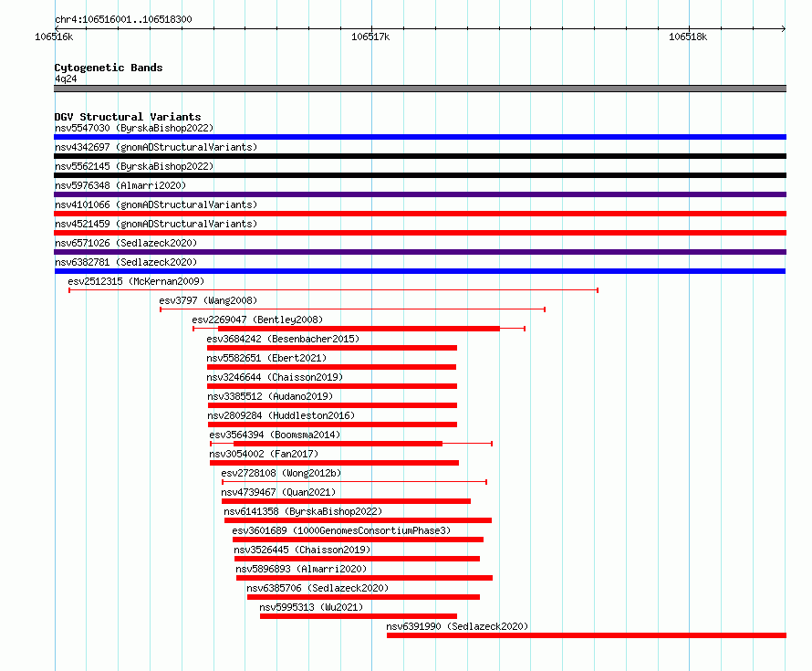Screen dimensions: 812x671
Task: Select nsv4521459 (gnomADStructuralVariants) label
Action: (x=156, y=224)
